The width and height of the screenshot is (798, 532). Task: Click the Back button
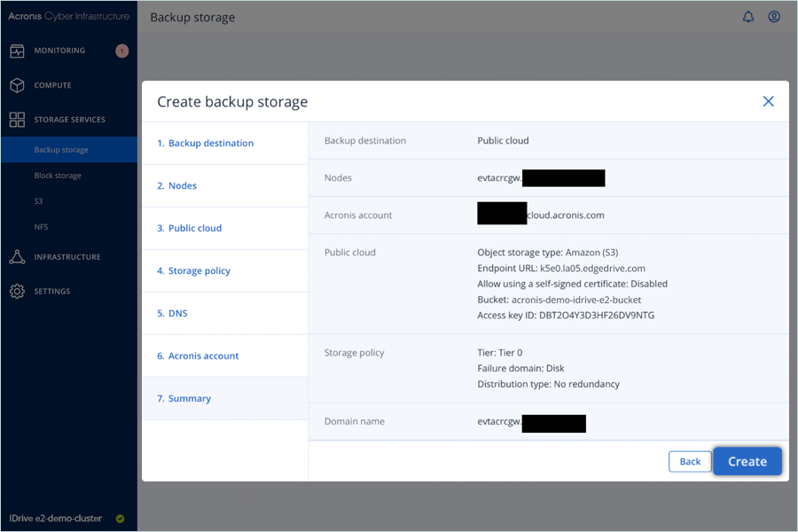[690, 461]
